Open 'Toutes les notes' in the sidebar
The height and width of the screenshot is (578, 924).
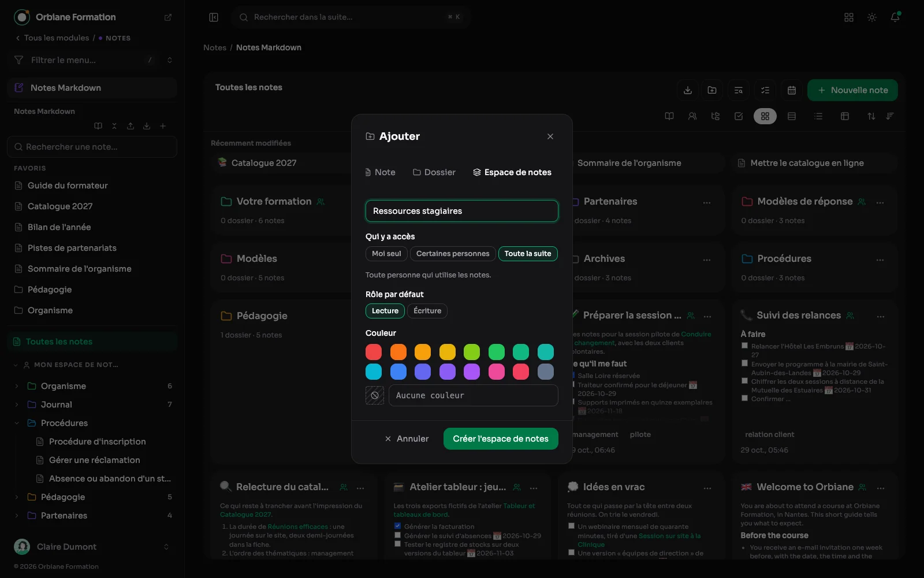coord(92,342)
